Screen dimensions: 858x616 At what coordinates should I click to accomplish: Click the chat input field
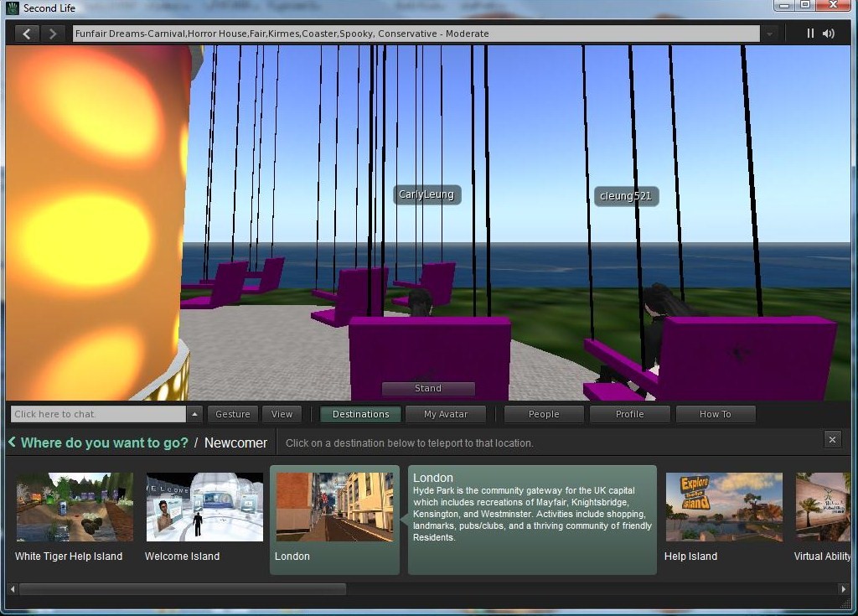point(99,414)
